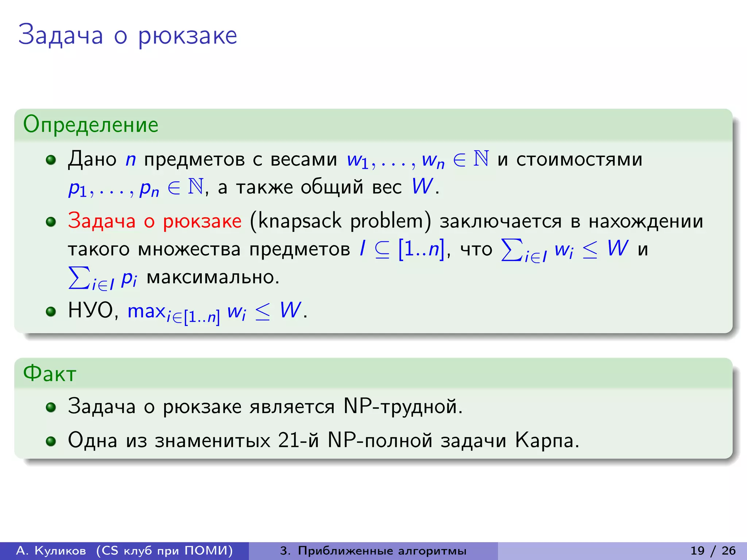Click footer title "3. Приближенные алгоритмы"
Viewport: 747px width, 560px height.
[373, 551]
